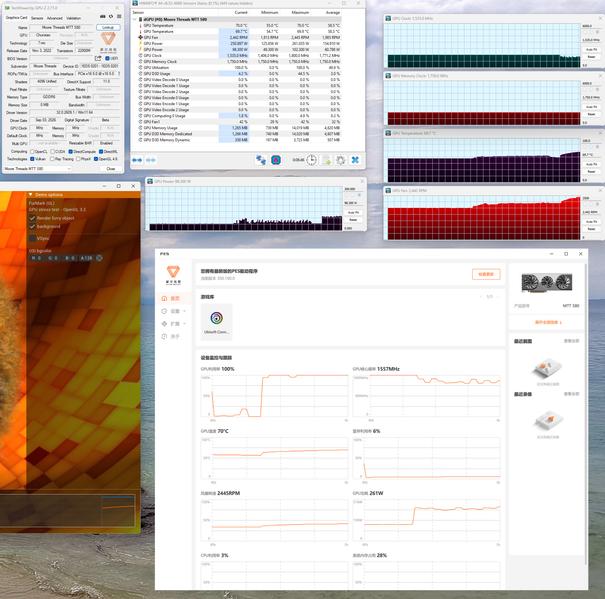Toggle FurMark Render furry object checkbox
Image resolution: width=605 pixels, height=599 pixels.
point(32,218)
